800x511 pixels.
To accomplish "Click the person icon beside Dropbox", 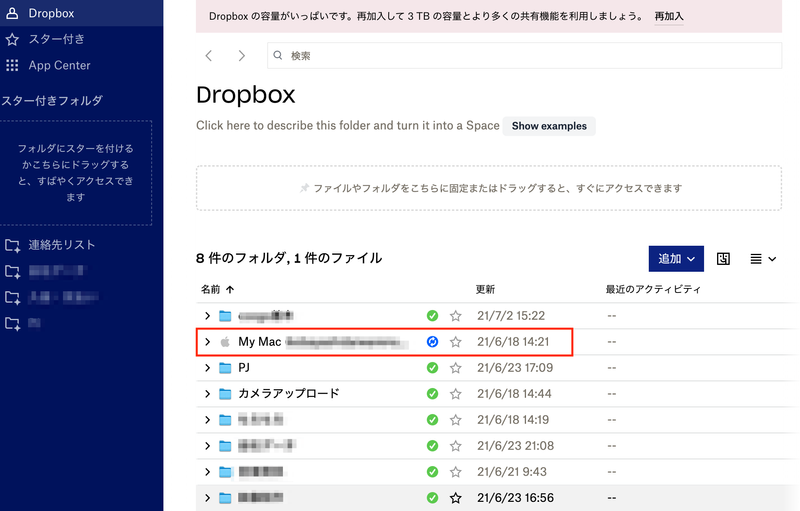I will pos(12,13).
